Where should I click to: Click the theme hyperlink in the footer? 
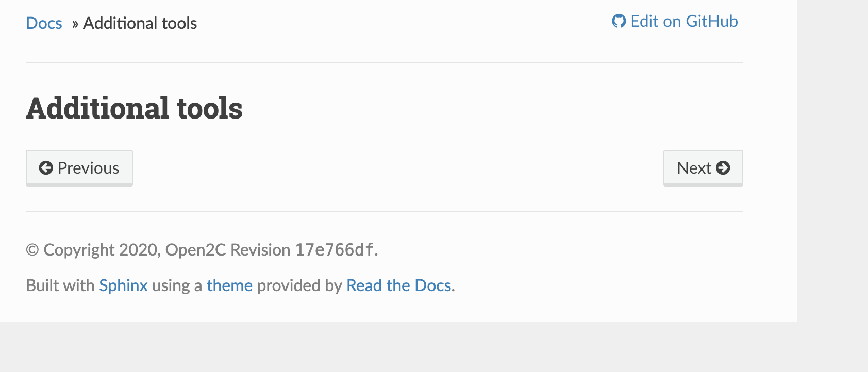229,285
